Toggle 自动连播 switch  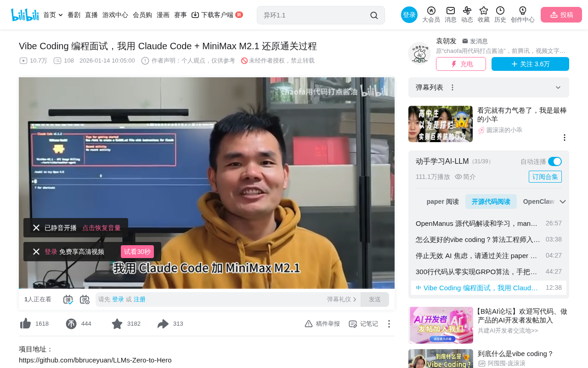[555, 161]
